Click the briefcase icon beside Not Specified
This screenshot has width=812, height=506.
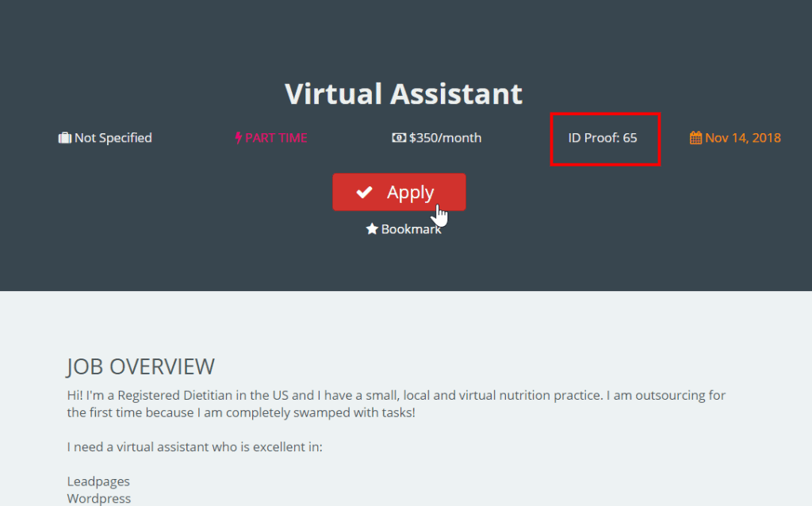pyautogui.click(x=65, y=138)
